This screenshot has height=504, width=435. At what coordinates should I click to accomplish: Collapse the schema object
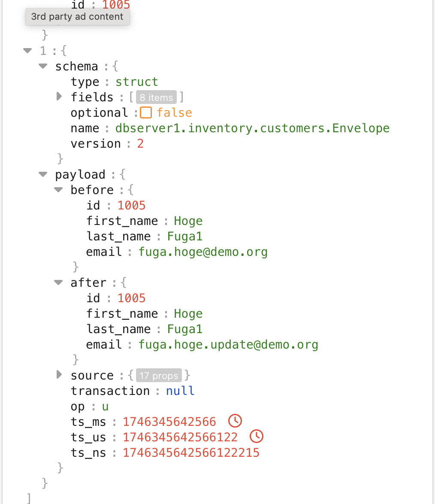pyautogui.click(x=43, y=66)
